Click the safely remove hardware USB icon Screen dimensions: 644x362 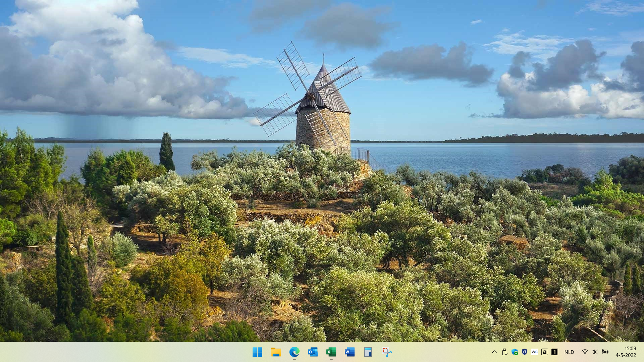click(504, 352)
